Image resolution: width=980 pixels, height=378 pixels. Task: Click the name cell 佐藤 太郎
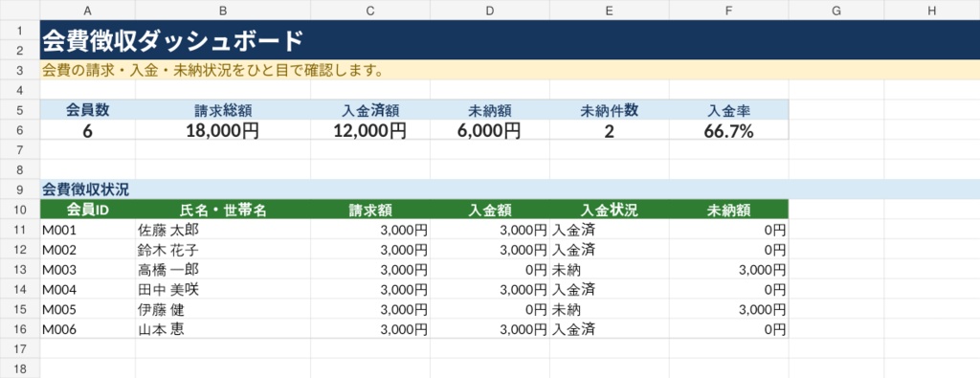[x=222, y=230]
